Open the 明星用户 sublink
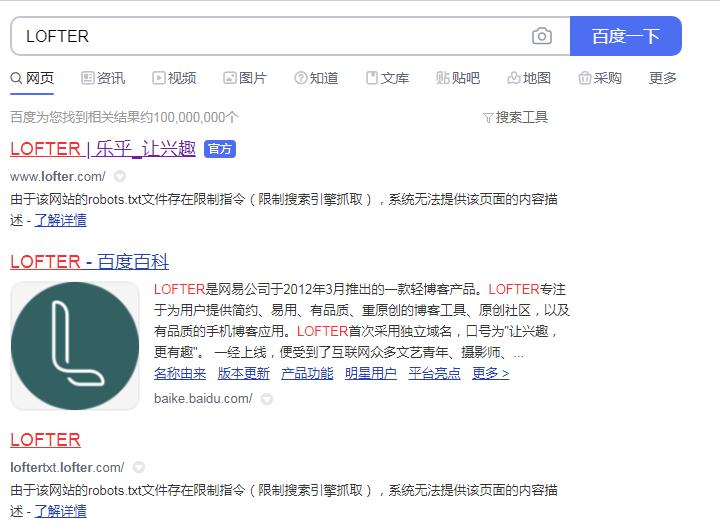 click(x=371, y=373)
